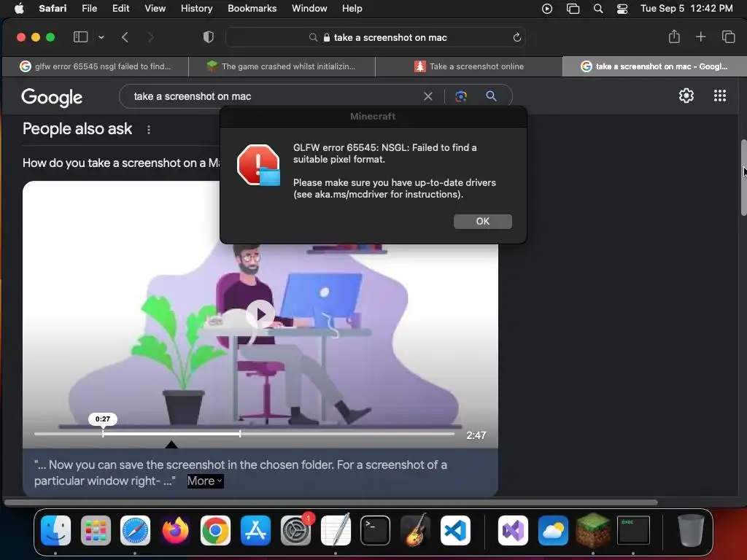Screen dimensions: 747x560
Task: Open People also ask options menu
Action: click(x=149, y=130)
